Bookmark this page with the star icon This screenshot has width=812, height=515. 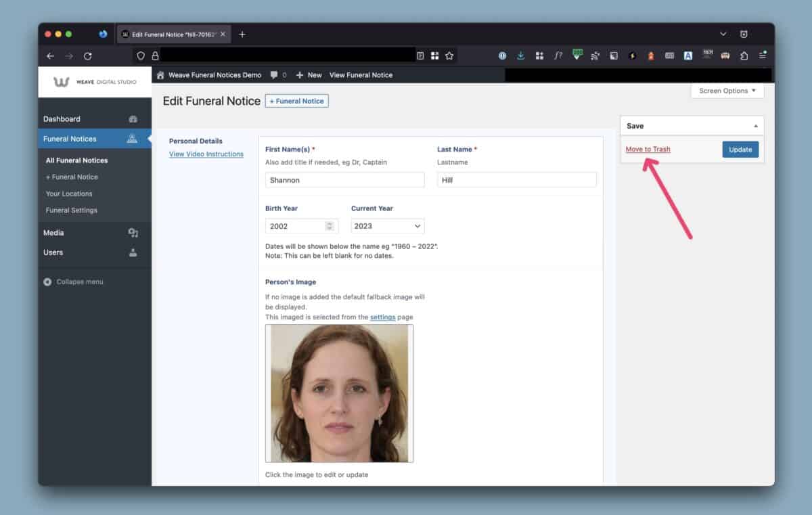(449, 56)
